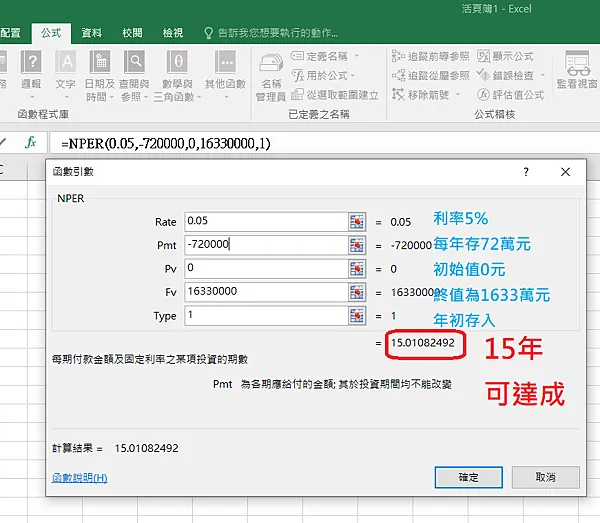The image size is (600, 523).
Task: Click the range selector icon for Type
Action: point(357,316)
